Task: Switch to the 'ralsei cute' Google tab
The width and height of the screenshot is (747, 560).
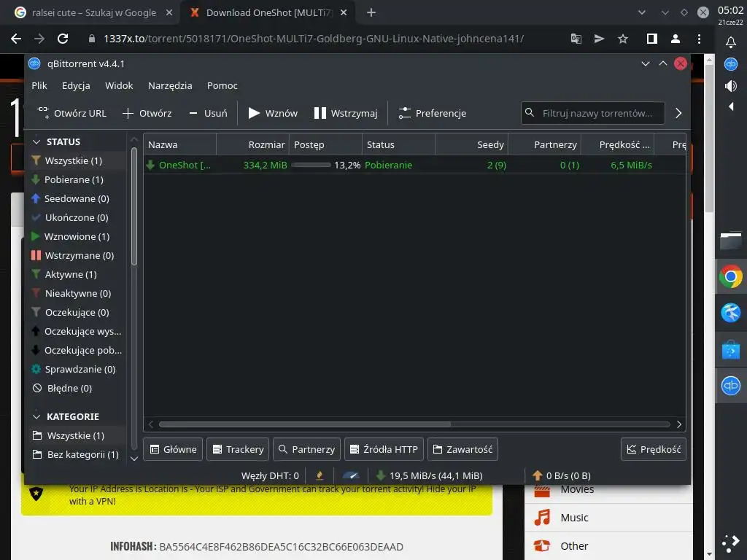Action: (x=93, y=13)
